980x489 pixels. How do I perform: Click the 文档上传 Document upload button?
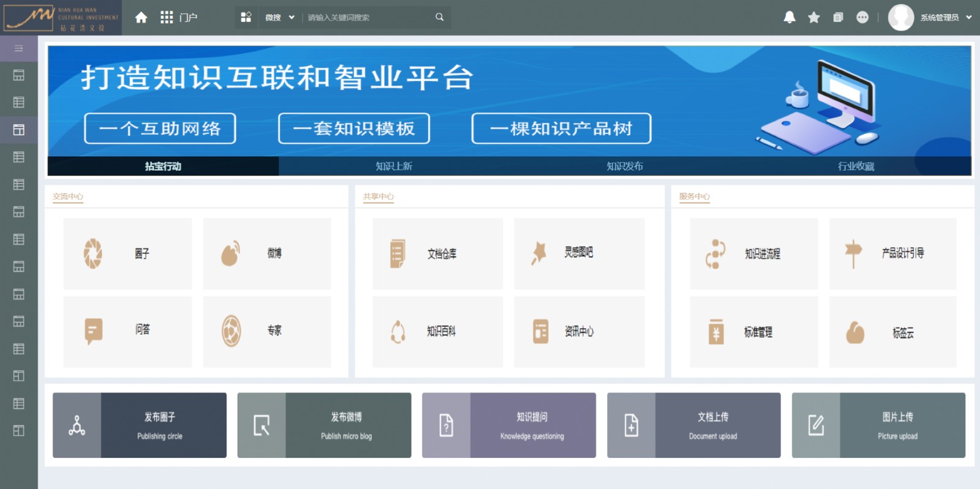694,425
